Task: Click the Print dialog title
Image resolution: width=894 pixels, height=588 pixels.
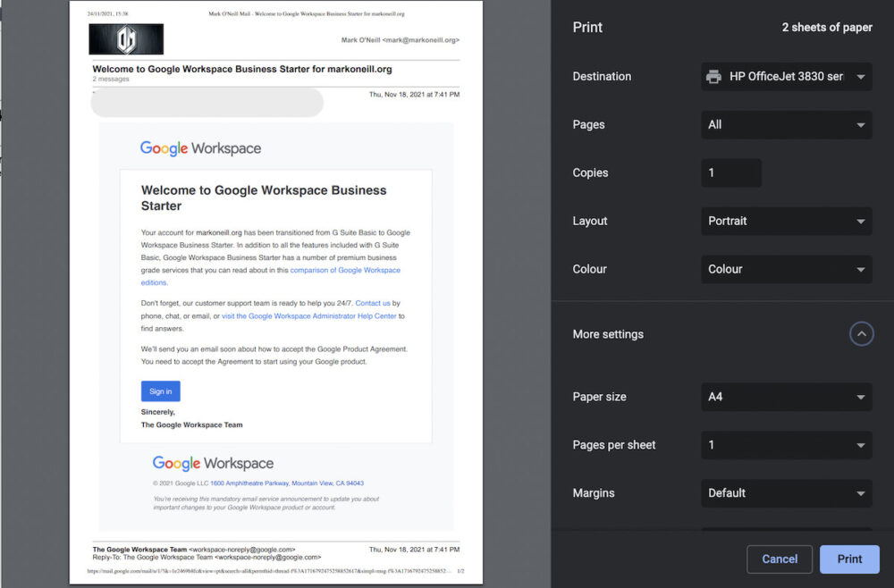Action: point(587,28)
